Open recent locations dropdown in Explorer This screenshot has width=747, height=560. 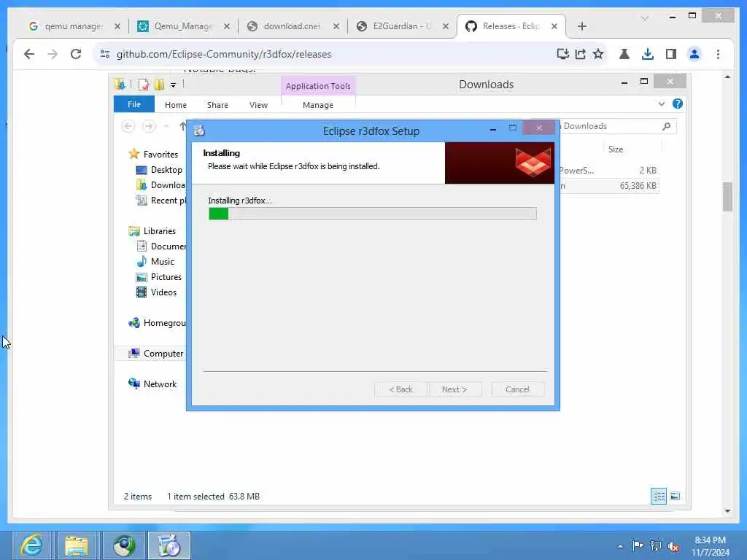(x=166, y=126)
